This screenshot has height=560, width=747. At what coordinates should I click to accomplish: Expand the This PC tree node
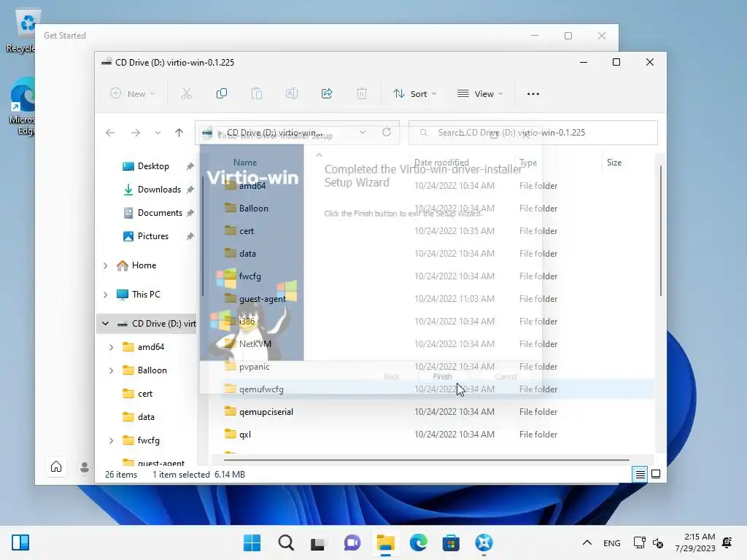tap(105, 295)
